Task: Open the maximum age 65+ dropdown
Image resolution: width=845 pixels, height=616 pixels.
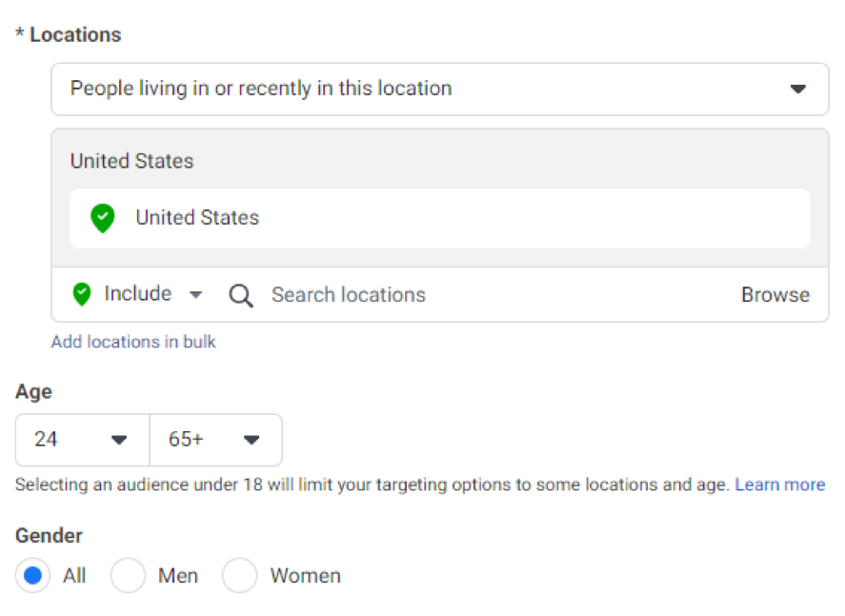Action: point(215,440)
